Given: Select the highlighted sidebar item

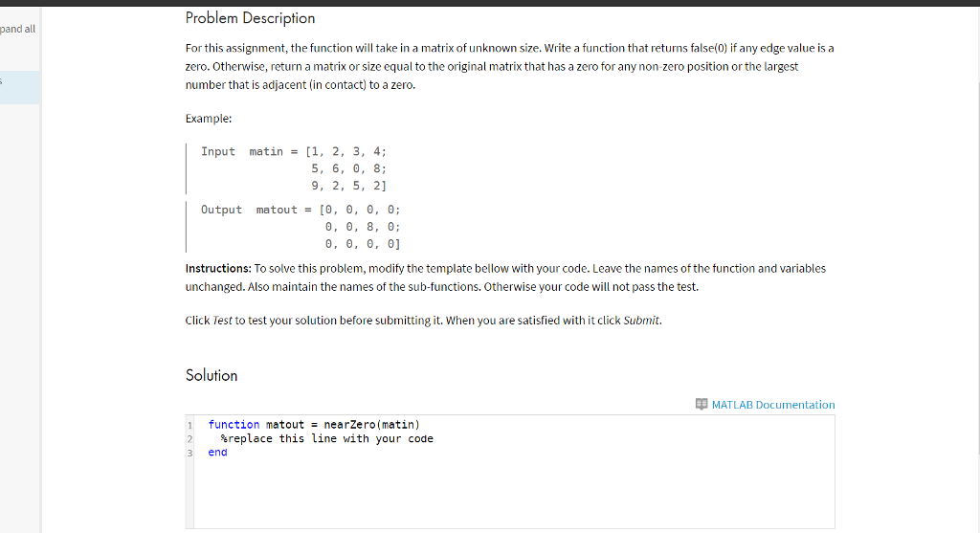Looking at the screenshot, I should pos(20,87).
